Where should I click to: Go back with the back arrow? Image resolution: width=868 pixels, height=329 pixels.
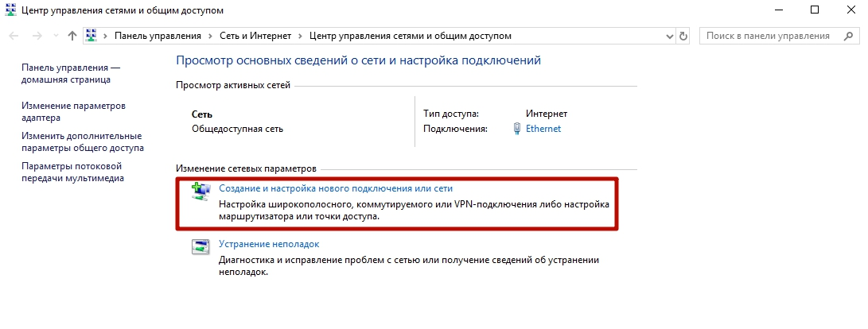[14, 36]
